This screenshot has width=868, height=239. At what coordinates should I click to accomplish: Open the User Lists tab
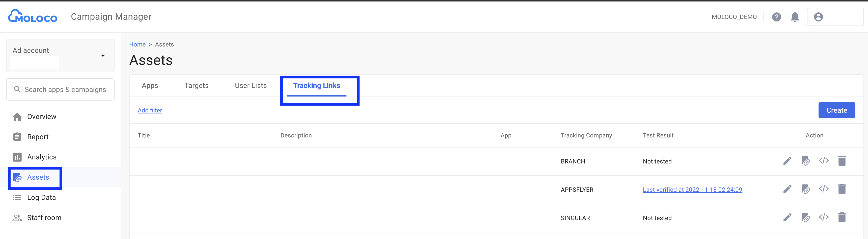(x=251, y=86)
